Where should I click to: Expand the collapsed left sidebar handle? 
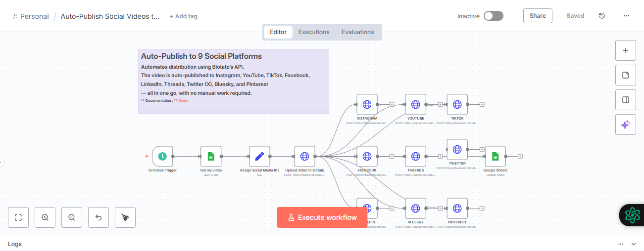pos(1,162)
